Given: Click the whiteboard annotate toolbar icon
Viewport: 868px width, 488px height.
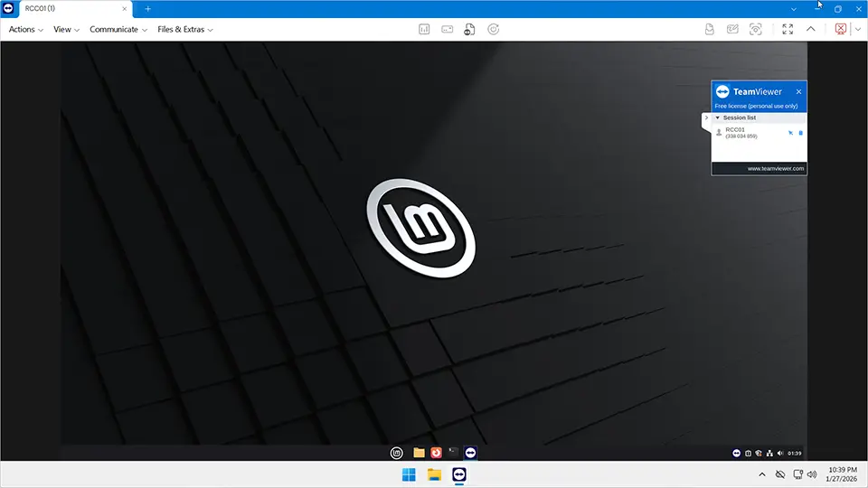Looking at the screenshot, I should [x=732, y=29].
